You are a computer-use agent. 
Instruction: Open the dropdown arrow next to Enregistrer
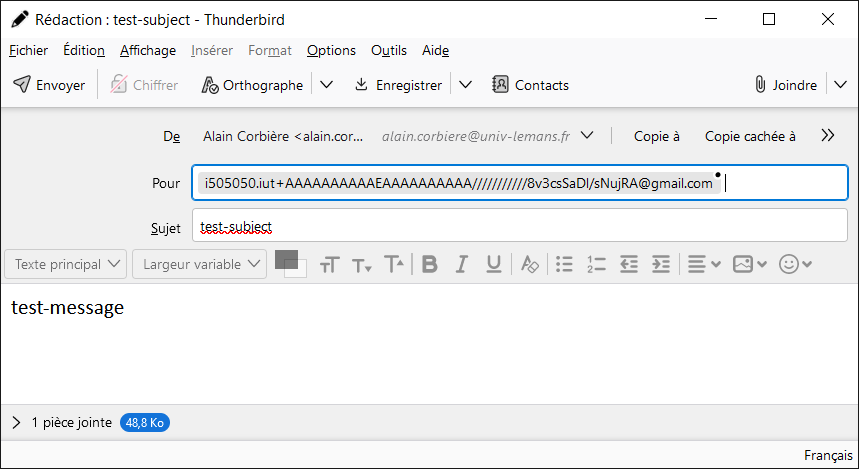point(465,85)
